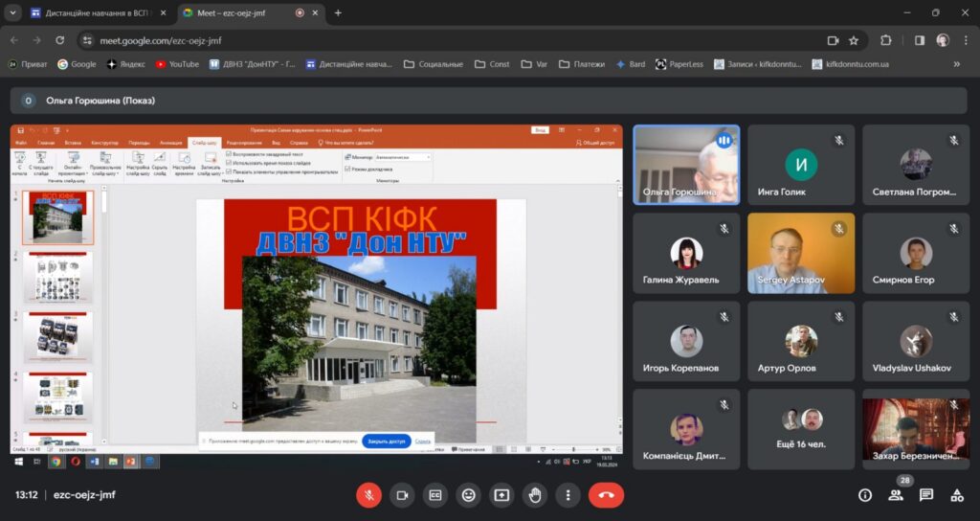The image size is (980, 521).
Task: Enable closed captions in Meet
Action: click(x=435, y=495)
